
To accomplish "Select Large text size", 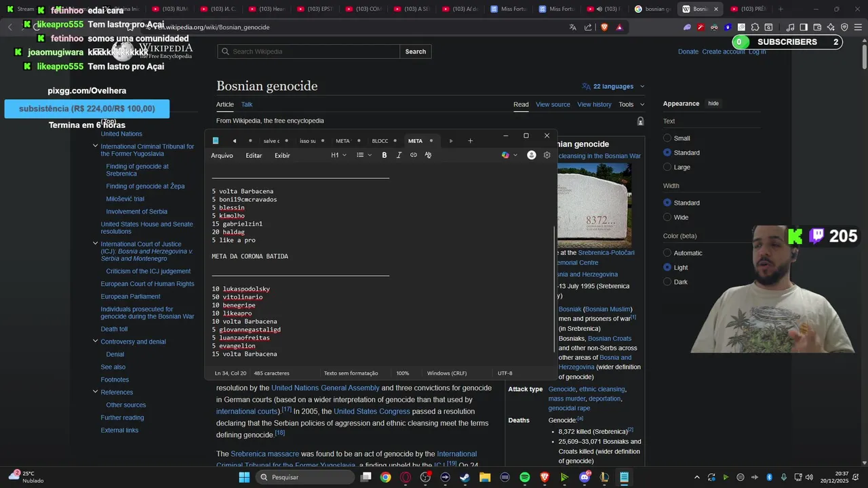I will click(667, 167).
